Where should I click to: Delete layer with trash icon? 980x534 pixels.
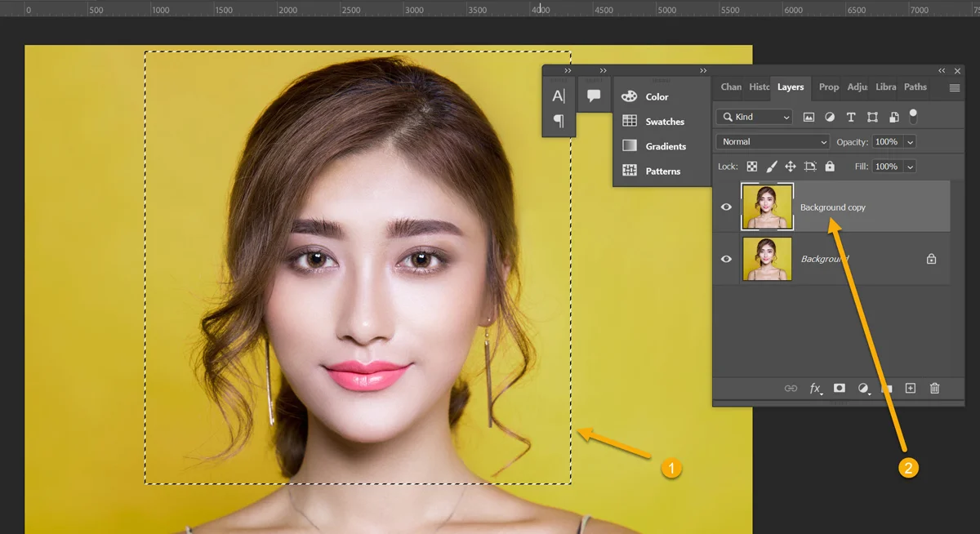[935, 389]
